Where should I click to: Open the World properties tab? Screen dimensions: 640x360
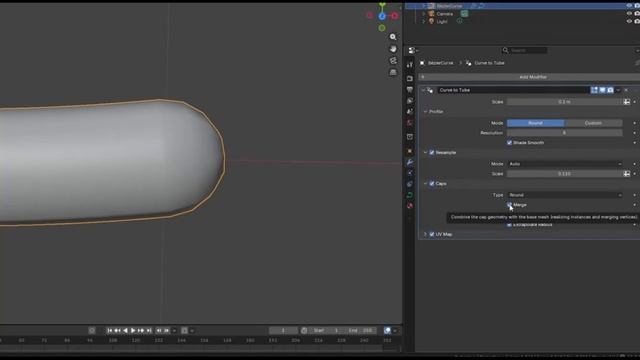pos(409,122)
